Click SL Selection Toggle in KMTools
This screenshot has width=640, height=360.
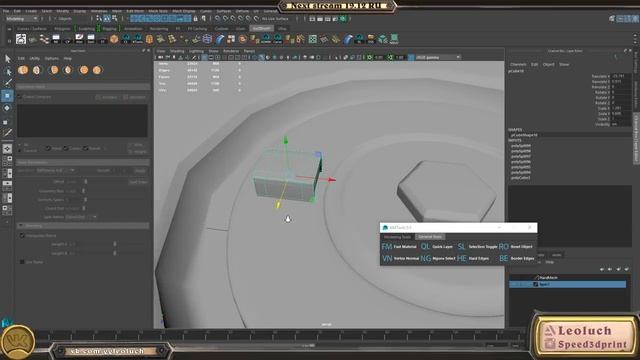point(477,247)
